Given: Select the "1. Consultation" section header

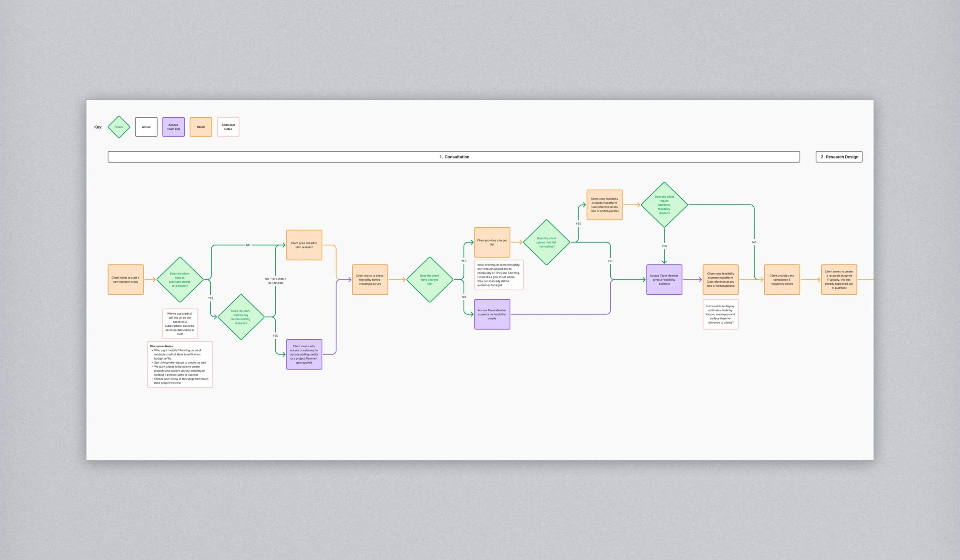Looking at the screenshot, I should pos(454,157).
